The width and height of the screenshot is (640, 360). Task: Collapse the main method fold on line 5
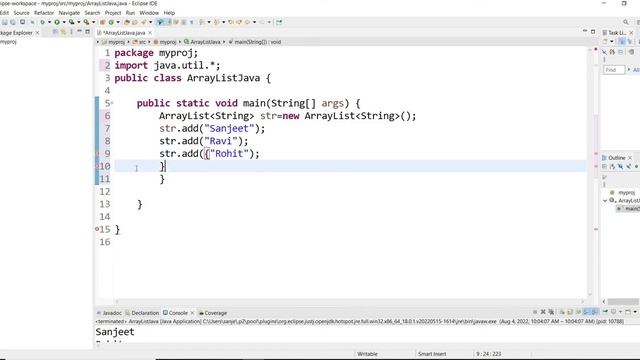click(112, 103)
